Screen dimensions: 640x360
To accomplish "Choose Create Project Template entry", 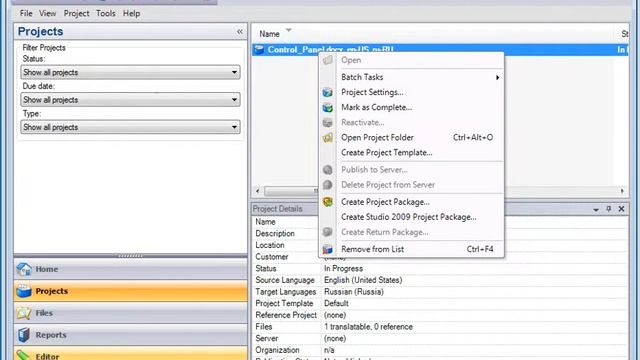I will tap(411, 153).
